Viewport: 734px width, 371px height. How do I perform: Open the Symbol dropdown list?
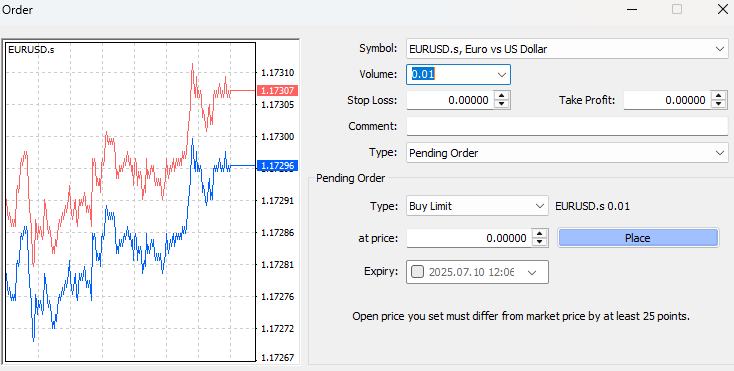pos(719,49)
